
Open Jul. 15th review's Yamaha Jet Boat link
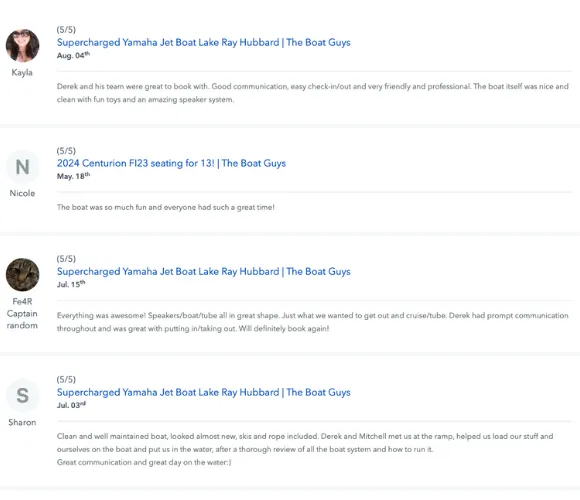click(203, 271)
